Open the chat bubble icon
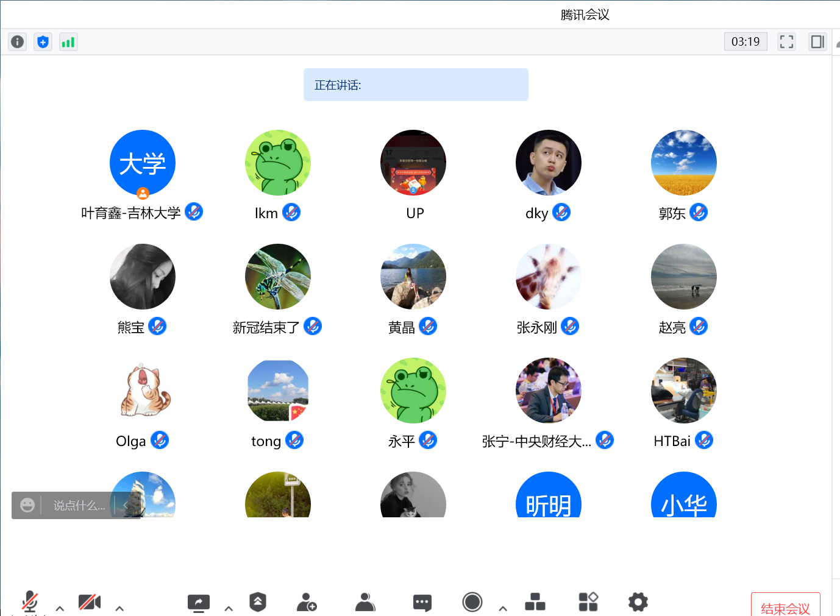 point(422,603)
